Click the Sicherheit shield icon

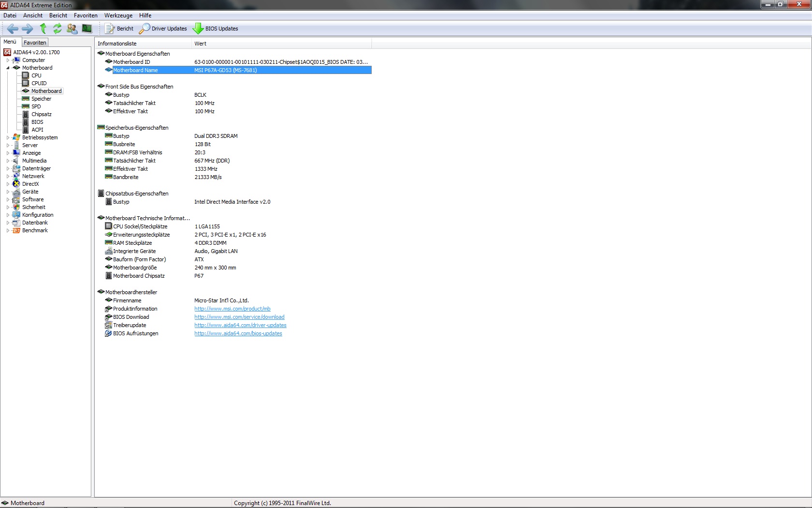[16, 207]
